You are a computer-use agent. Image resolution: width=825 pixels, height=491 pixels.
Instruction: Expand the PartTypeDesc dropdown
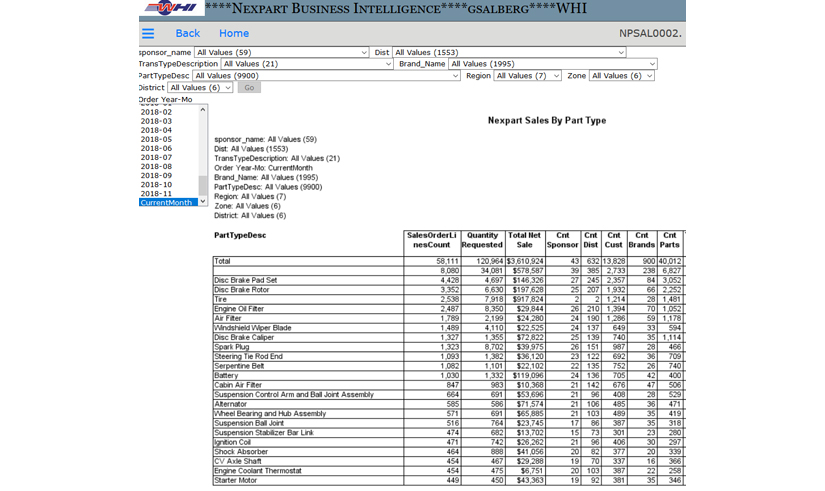pyautogui.click(x=326, y=76)
